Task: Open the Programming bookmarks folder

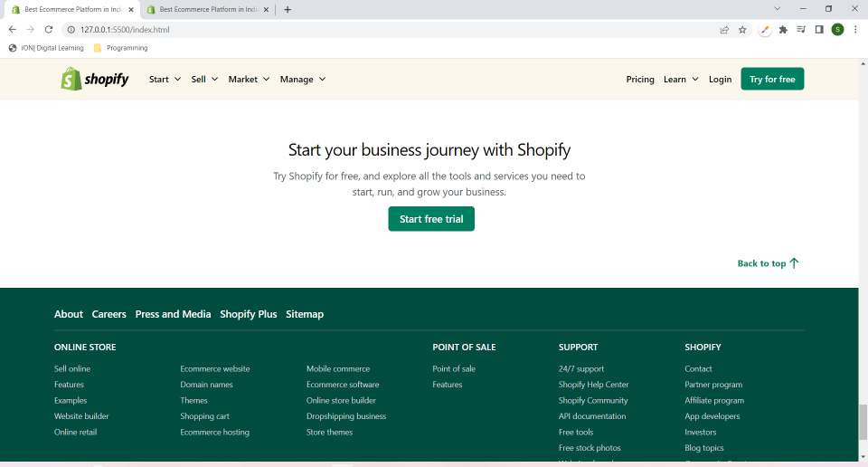Action: tap(120, 48)
